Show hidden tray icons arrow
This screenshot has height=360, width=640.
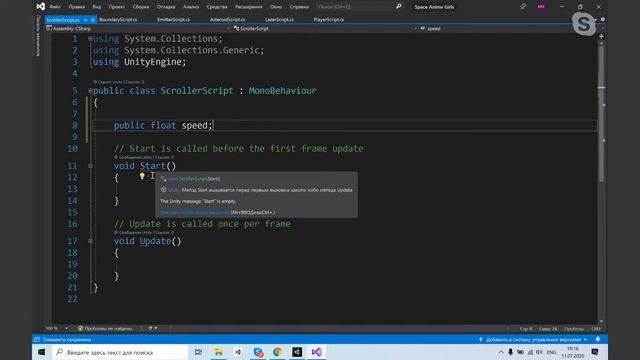pyautogui.click(x=501, y=352)
